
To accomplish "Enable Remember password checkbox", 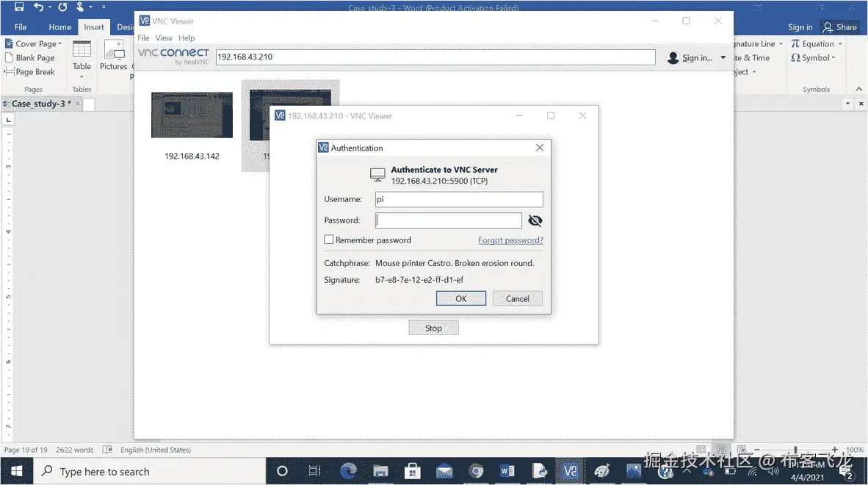I will pyautogui.click(x=329, y=240).
